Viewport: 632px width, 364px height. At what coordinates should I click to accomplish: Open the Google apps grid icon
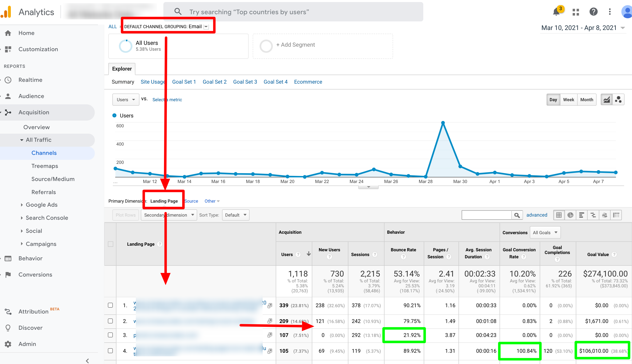[x=576, y=12]
